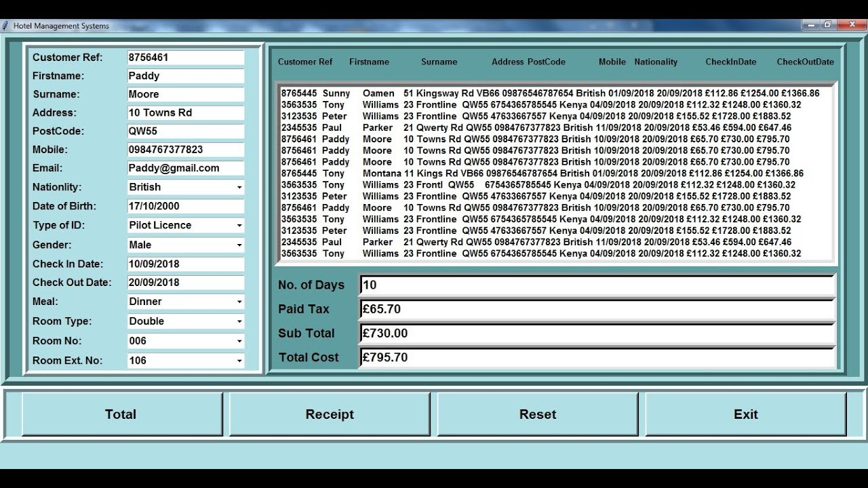Click the Check Out Date field
Image resolution: width=868 pixels, height=488 pixels.
(186, 283)
